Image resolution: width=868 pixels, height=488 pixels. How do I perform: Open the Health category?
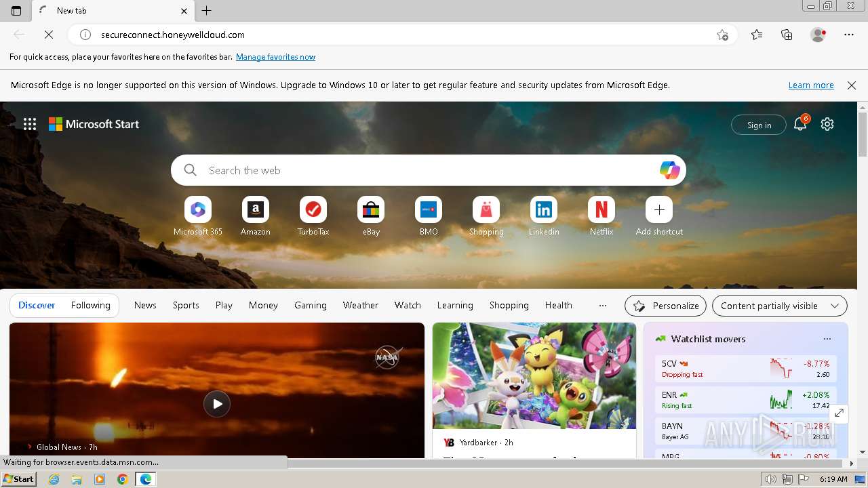(559, 306)
